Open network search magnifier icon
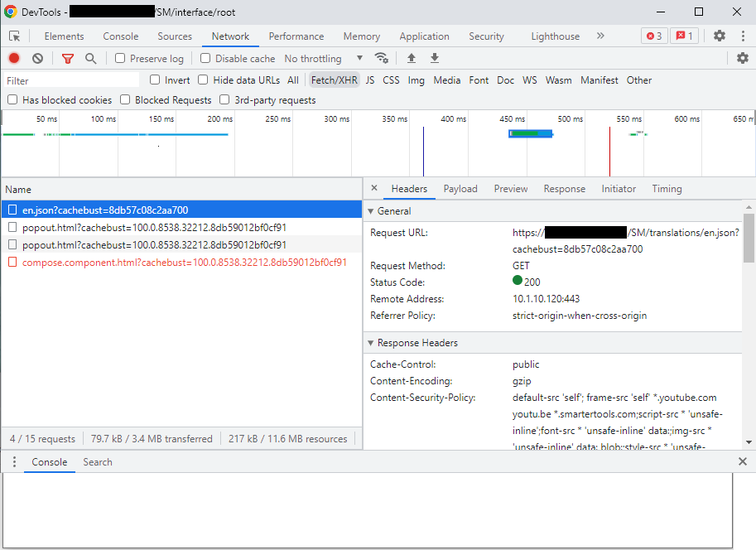 point(90,58)
